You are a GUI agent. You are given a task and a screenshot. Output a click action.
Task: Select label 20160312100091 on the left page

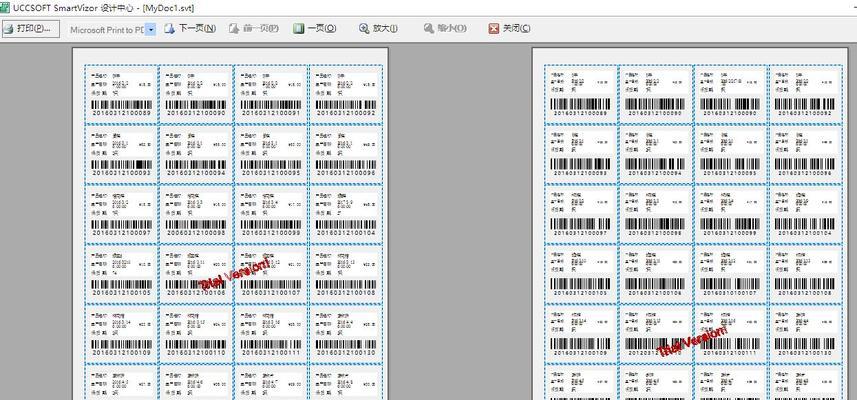[271, 95]
